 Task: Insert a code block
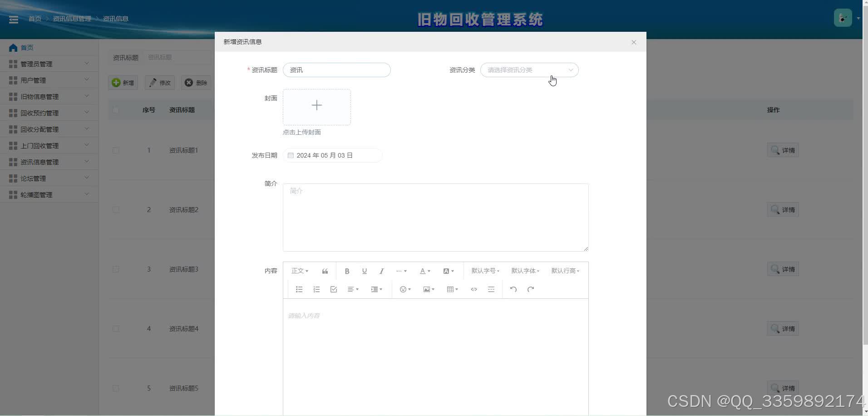click(474, 289)
